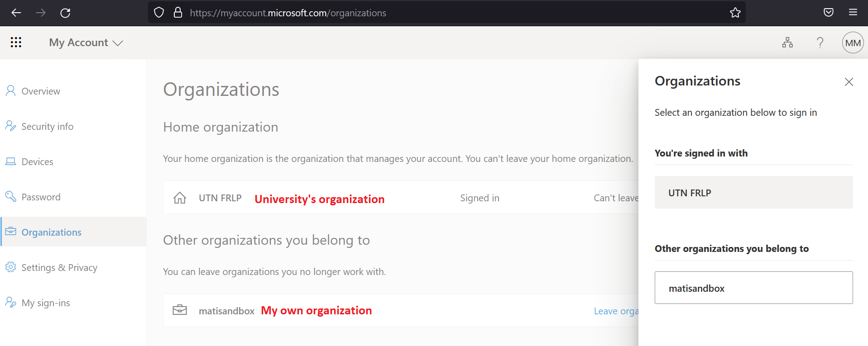Open Devices in the sidebar
868x346 pixels.
point(73,161)
